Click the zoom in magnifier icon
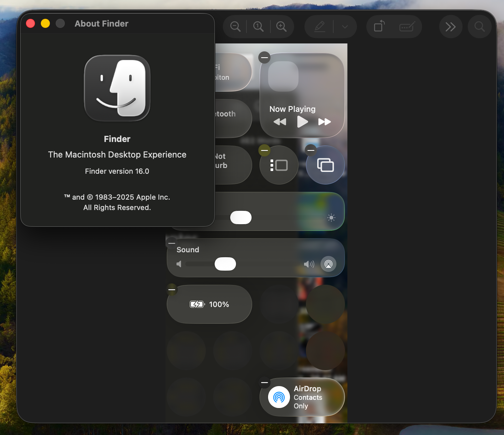The height and width of the screenshot is (435, 504). point(281,27)
